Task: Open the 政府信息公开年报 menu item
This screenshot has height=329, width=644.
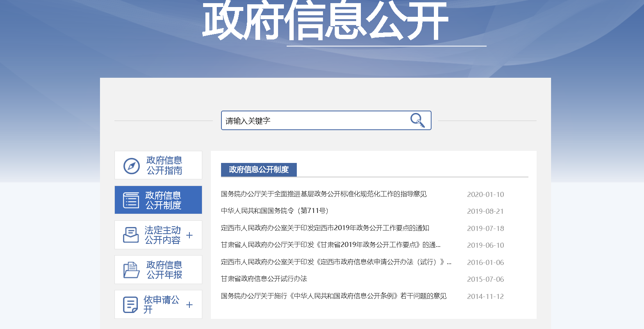Action: coord(164,270)
